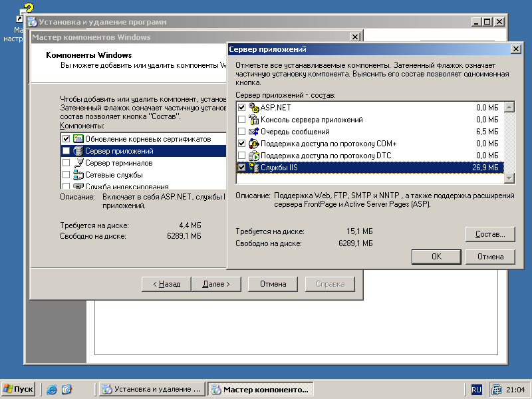
Task: Click Отмена in the components wizard
Action: [x=273, y=284]
